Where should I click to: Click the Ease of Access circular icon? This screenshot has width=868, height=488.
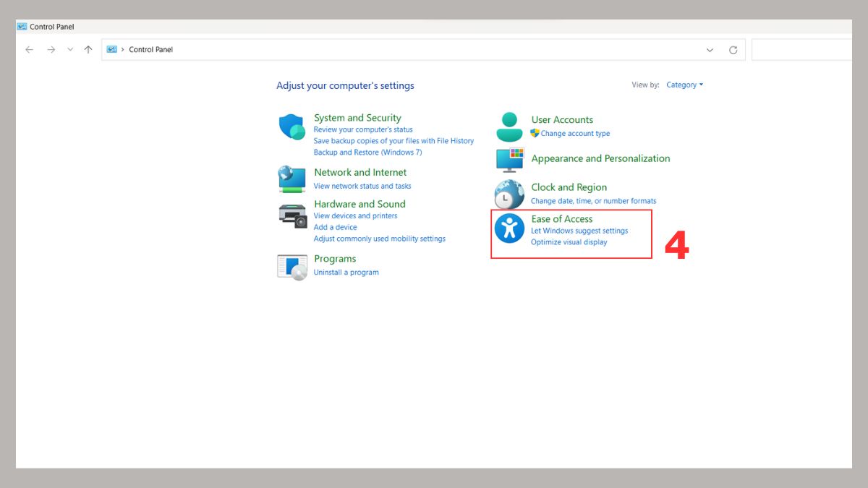(x=509, y=228)
